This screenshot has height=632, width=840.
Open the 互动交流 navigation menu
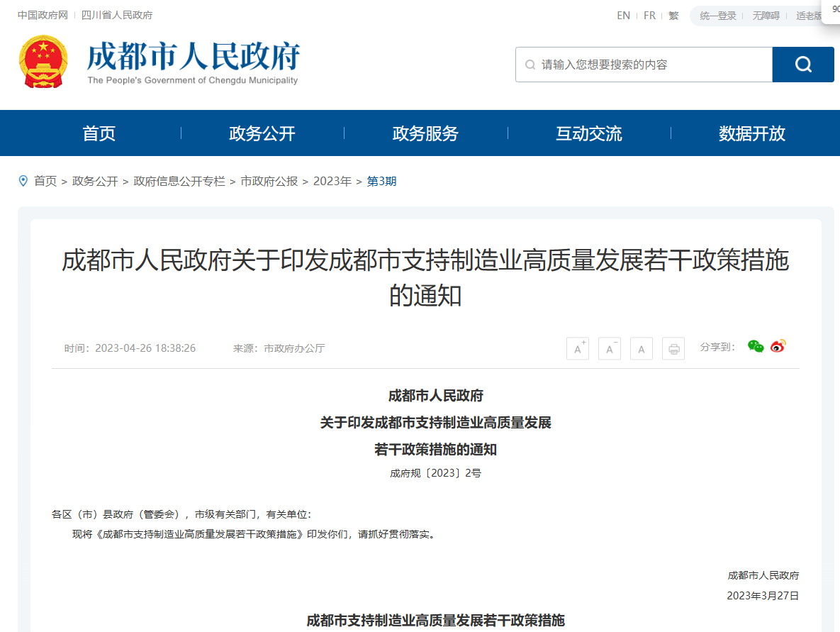(x=588, y=133)
